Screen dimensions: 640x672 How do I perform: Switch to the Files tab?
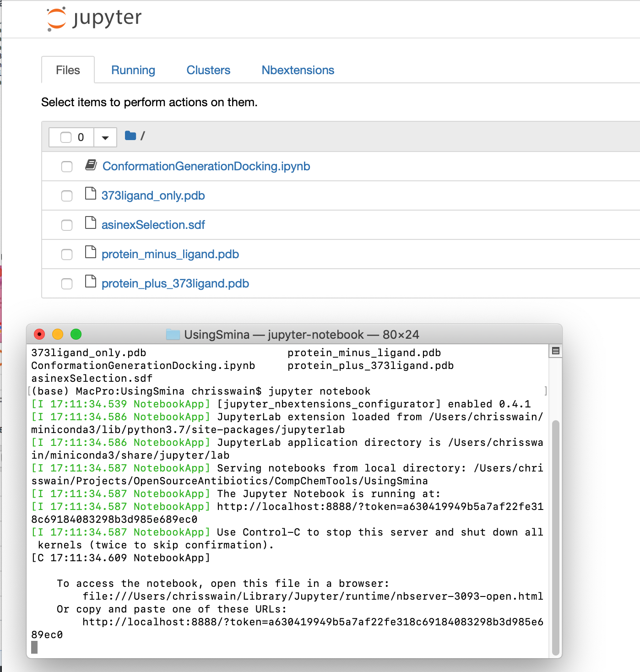click(x=68, y=70)
